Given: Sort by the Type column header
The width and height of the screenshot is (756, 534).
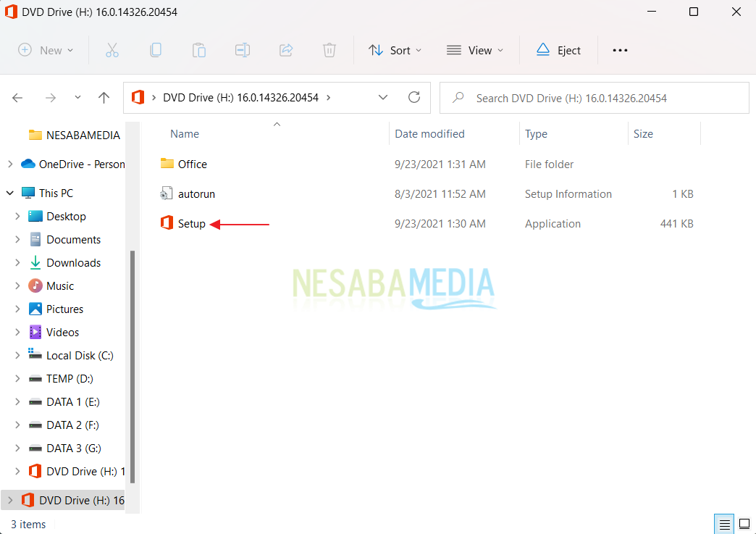Looking at the screenshot, I should 536,134.
